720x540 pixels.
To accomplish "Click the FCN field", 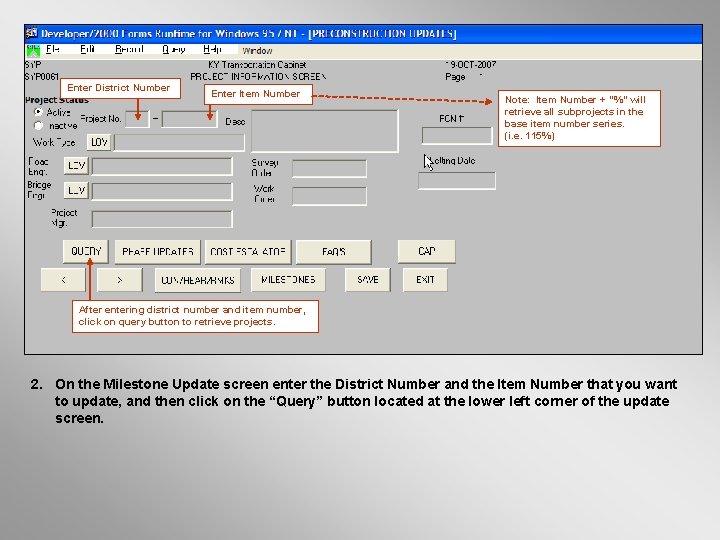I will point(457,136).
